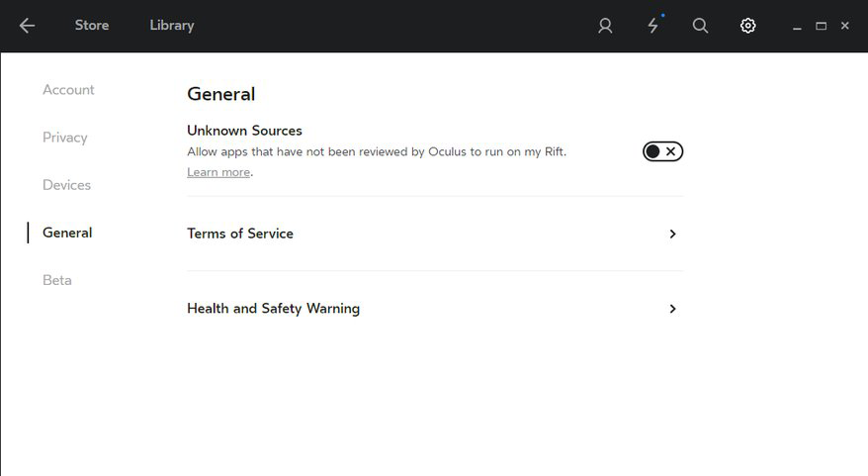
Task: Switch to the Library tab
Action: (x=172, y=26)
